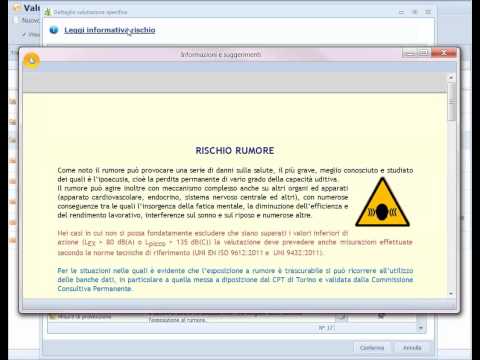Click 'Consultiva Permanente' blue text line
The width and height of the screenshot is (480, 360).
point(95,289)
